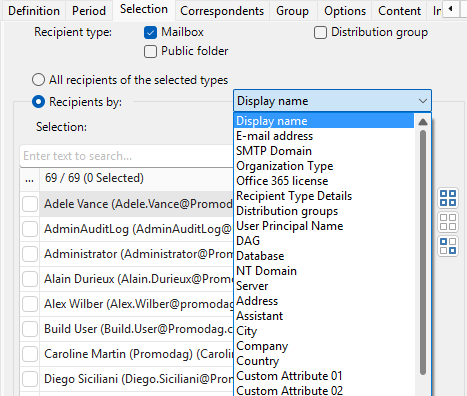Check the Build User row checkbox
Viewport: 467px width, 396px height.
coord(30,329)
